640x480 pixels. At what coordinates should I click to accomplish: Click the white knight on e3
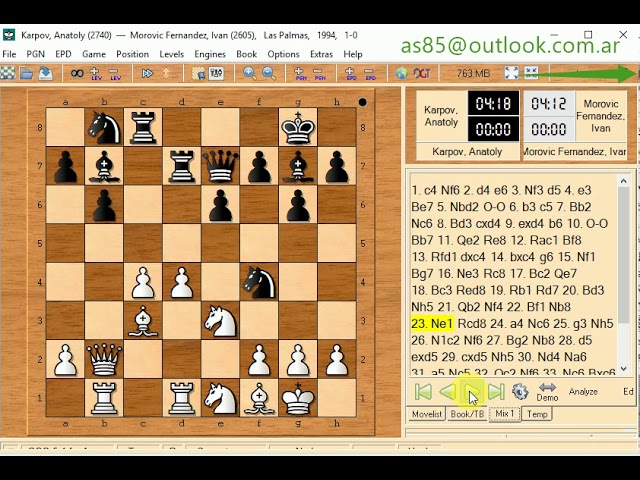point(220,320)
